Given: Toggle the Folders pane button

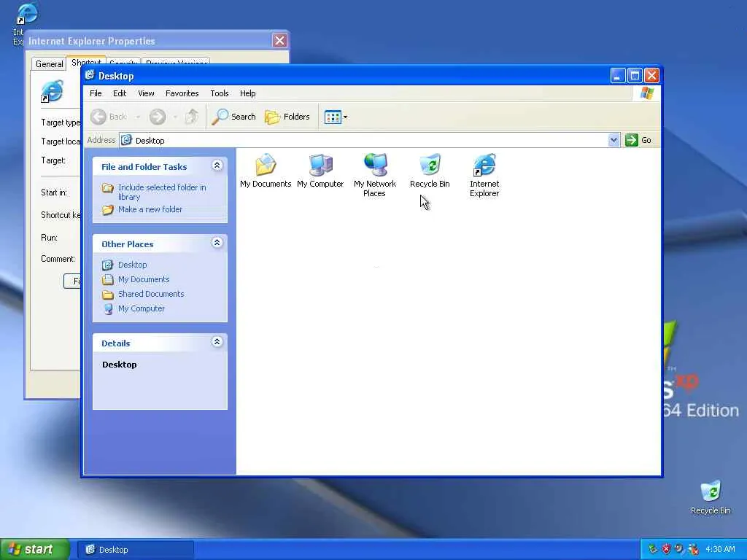Looking at the screenshot, I should click(x=287, y=117).
